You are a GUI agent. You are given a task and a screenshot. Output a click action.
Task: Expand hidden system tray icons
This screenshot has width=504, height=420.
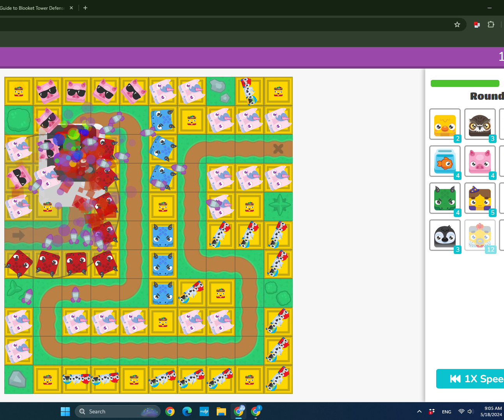tap(419, 411)
